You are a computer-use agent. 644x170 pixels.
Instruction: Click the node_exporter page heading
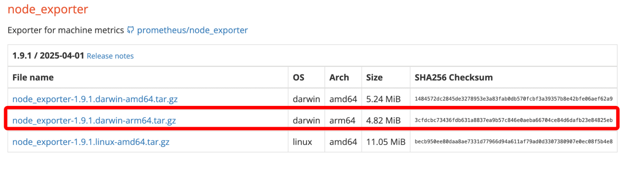point(48,10)
